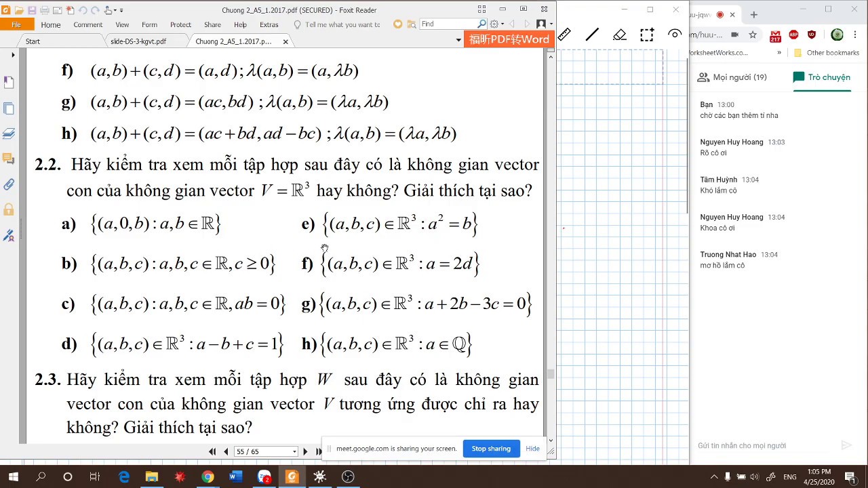This screenshot has height=488, width=868.
Task: Open Chrome from the taskbar
Action: pos(208,476)
